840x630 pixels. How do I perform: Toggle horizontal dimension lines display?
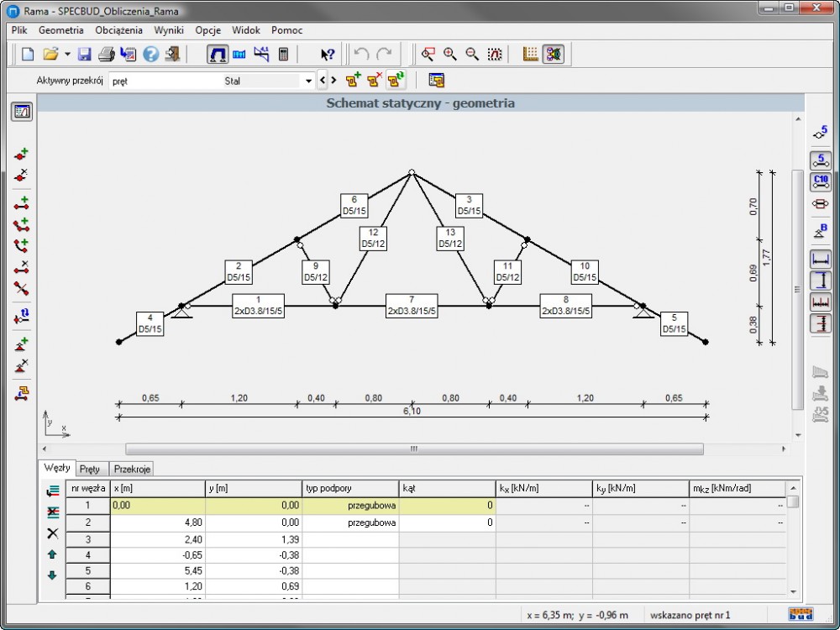pyautogui.click(x=820, y=259)
